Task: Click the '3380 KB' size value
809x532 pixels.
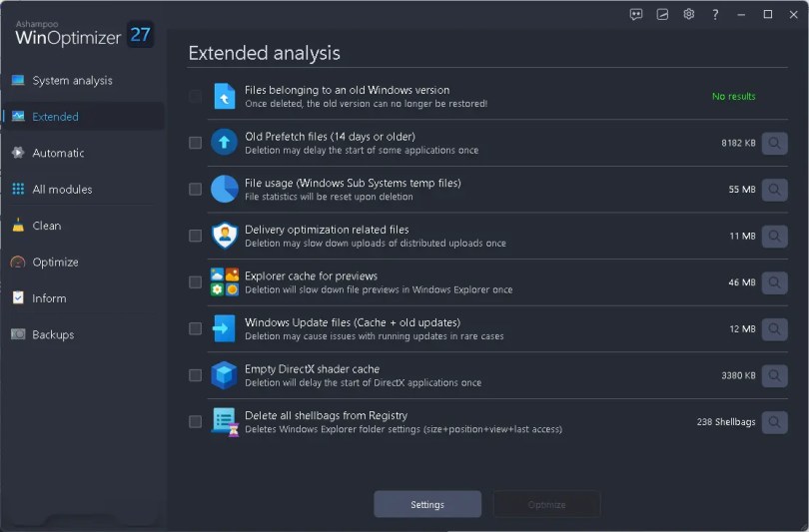Action: point(738,375)
